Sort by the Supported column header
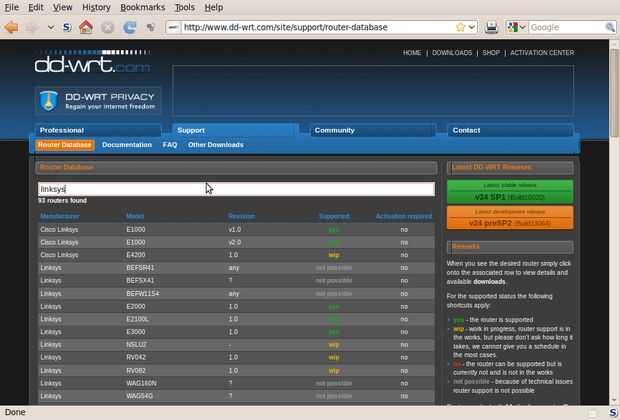This screenshot has height=420, width=620. (334, 216)
